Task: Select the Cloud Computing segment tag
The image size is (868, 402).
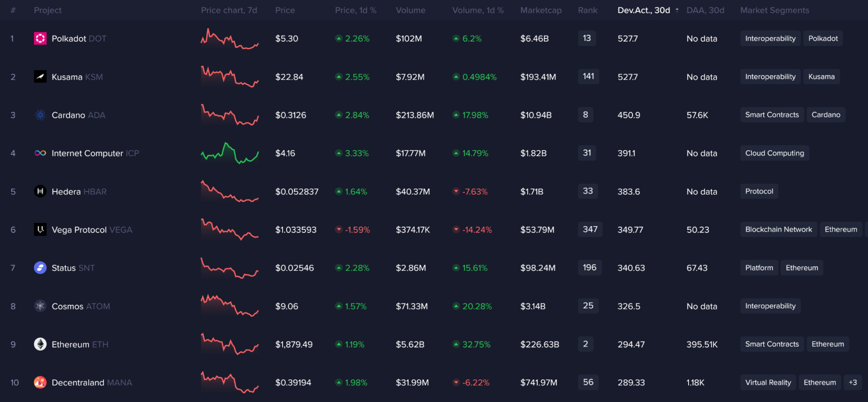Action: pos(774,153)
